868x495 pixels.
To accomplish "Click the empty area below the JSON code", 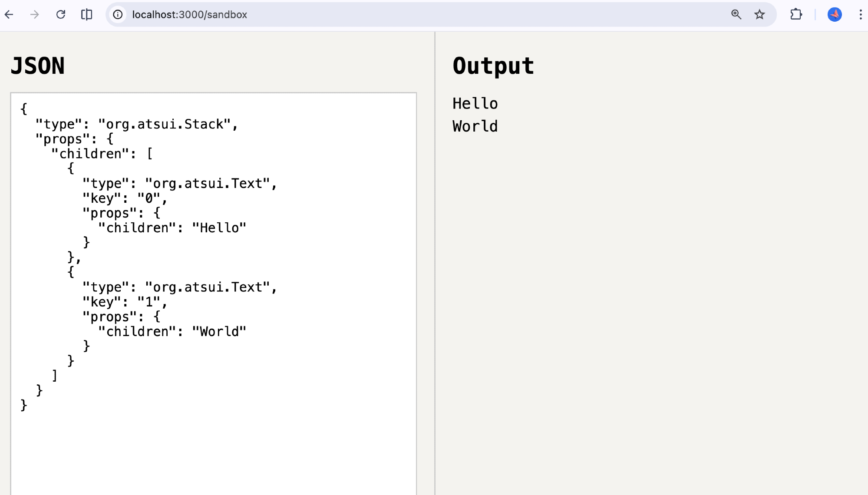I will pos(213,452).
